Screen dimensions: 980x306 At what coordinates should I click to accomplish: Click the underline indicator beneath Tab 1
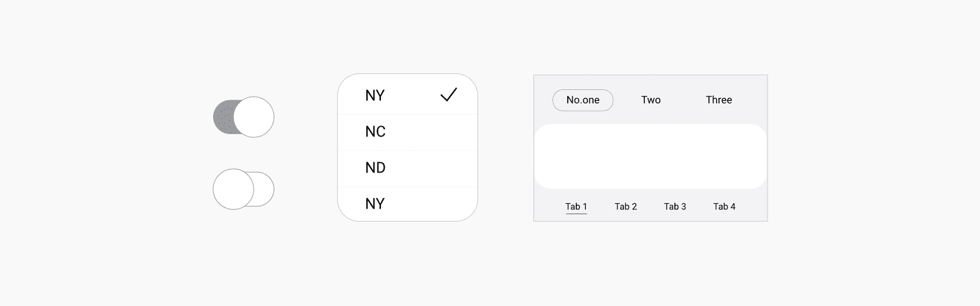point(576,214)
